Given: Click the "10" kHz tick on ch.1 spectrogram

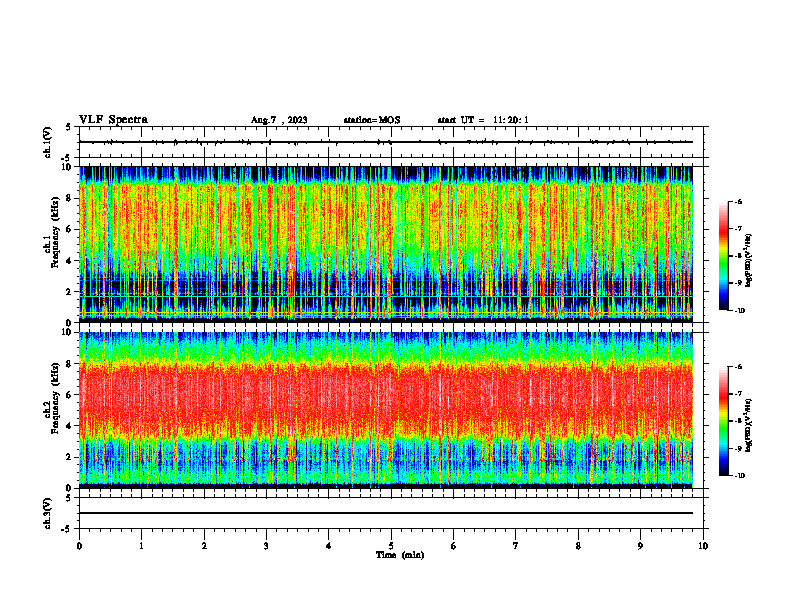Looking at the screenshot, I should (67, 167).
